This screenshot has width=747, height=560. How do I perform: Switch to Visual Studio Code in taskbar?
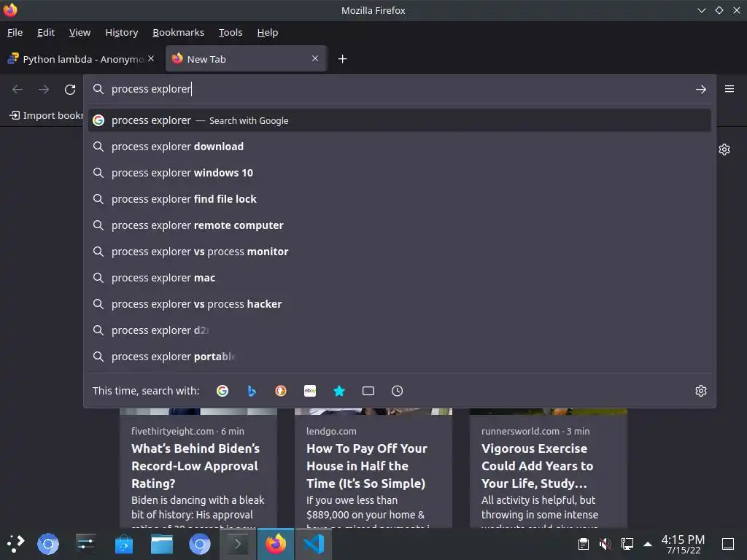click(x=314, y=544)
